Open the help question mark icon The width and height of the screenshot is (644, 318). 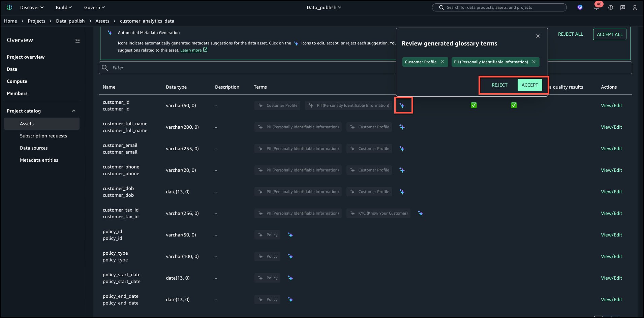point(611,7)
